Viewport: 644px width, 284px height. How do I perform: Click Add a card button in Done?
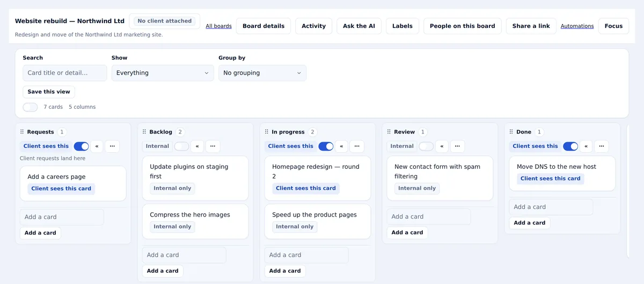coord(530,222)
